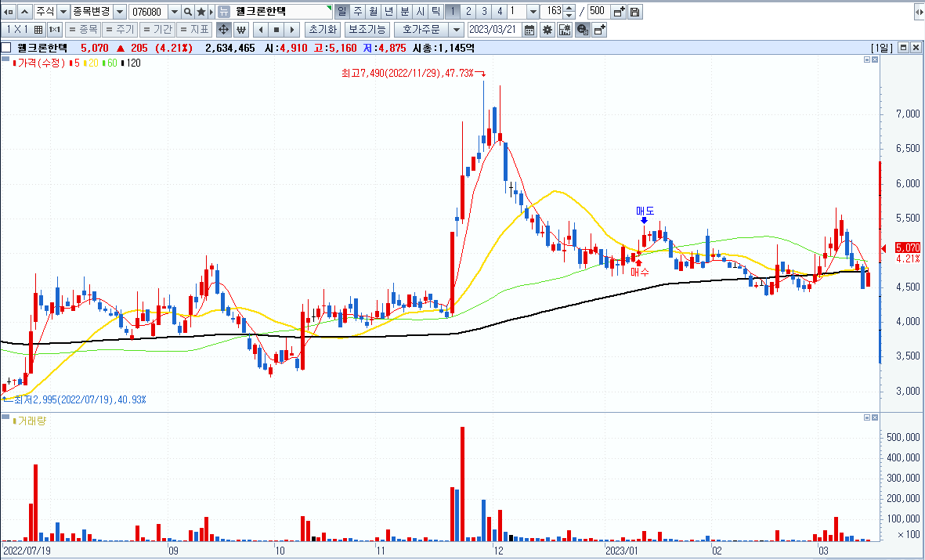Click the back-arrow icon at toolbar start
Screen dimensions: 925x560
pyautogui.click(x=9, y=12)
